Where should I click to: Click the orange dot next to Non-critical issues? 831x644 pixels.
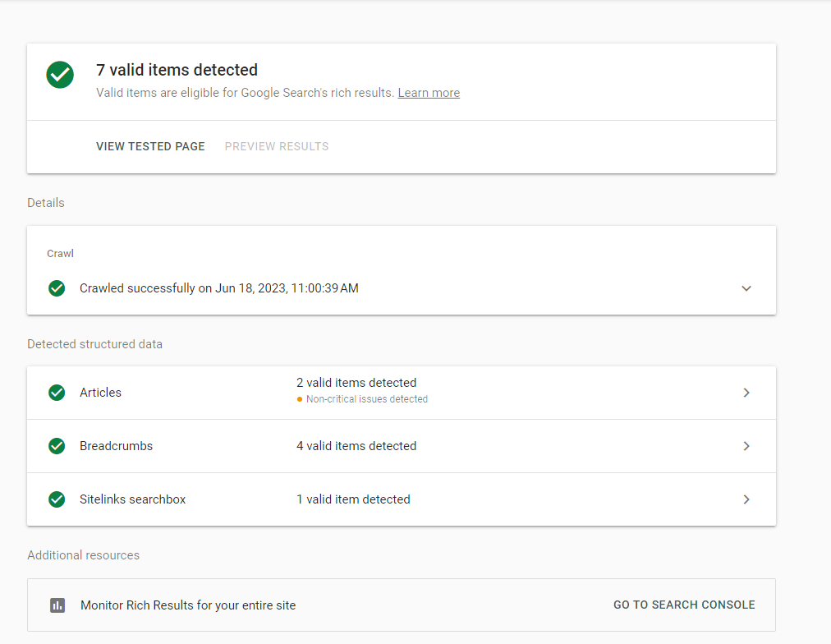pyautogui.click(x=300, y=400)
